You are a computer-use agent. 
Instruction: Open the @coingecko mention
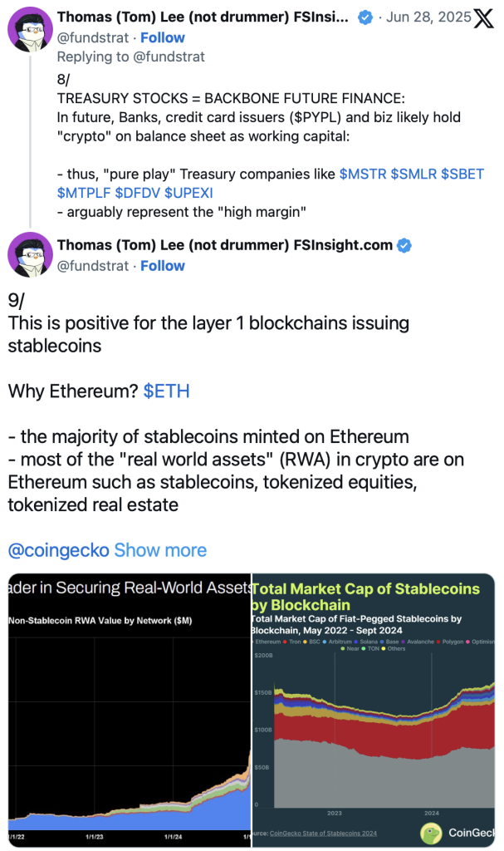tap(59, 550)
